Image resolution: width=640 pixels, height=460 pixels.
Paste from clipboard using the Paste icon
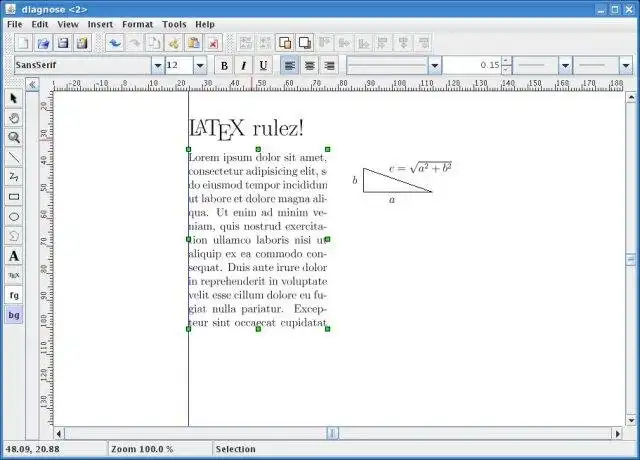[x=193, y=42]
